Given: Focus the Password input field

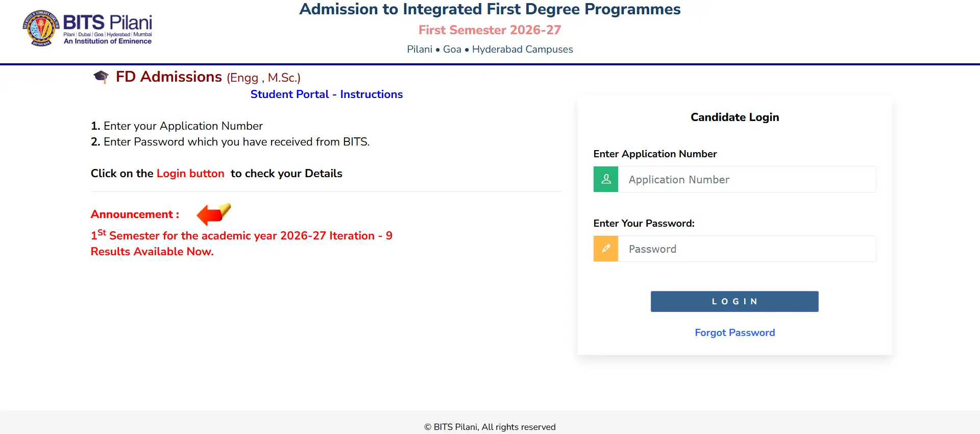Looking at the screenshot, I should pos(747,249).
